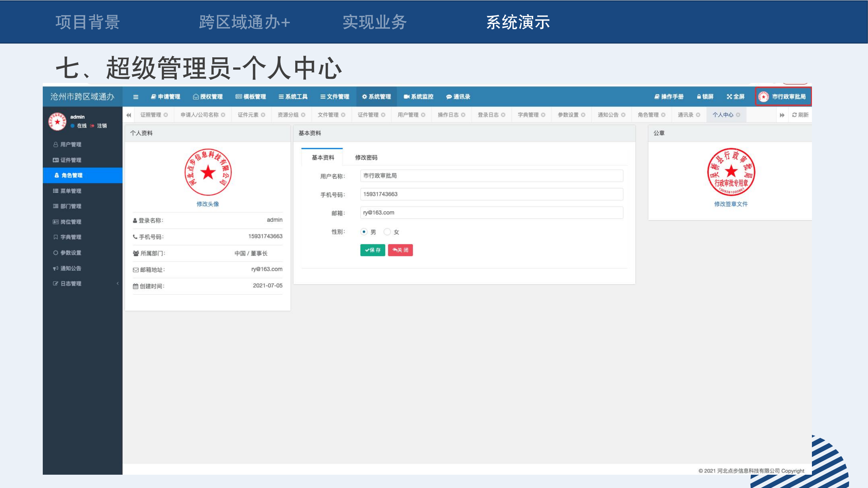
Task: Close the 个人中心 tab with its x icon
Action: (738, 115)
